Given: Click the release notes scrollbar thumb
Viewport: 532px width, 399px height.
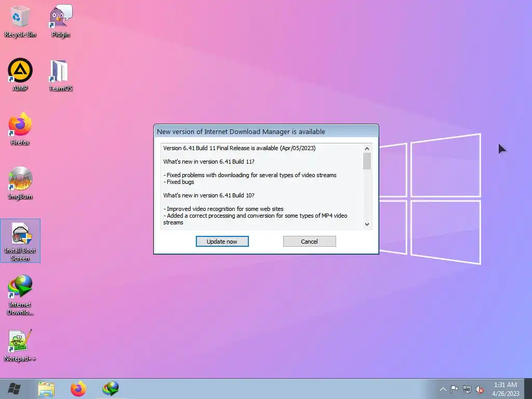Looking at the screenshot, I should (367, 161).
